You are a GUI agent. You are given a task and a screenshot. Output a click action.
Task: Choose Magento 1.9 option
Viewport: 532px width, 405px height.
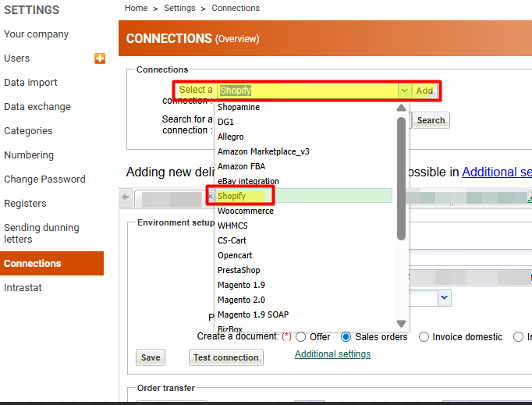pyautogui.click(x=305, y=285)
